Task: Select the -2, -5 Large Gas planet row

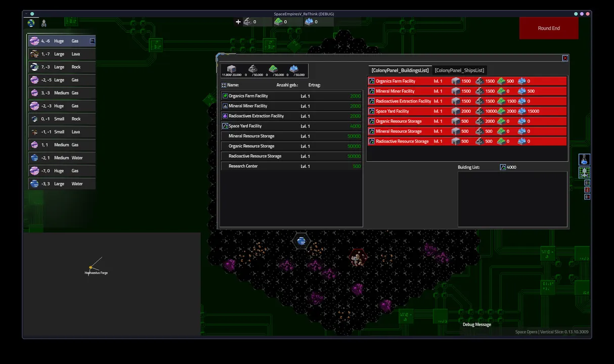Action: pos(62,80)
